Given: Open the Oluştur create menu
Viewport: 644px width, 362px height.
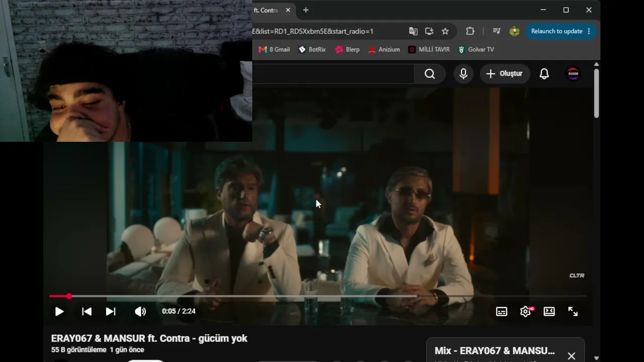Looking at the screenshot, I should pyautogui.click(x=505, y=74).
